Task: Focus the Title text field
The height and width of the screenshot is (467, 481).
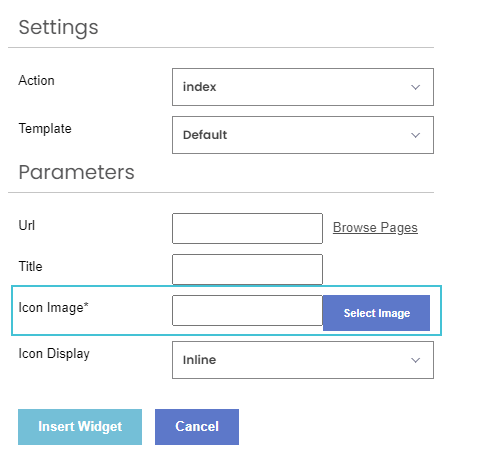Action: [x=247, y=269]
